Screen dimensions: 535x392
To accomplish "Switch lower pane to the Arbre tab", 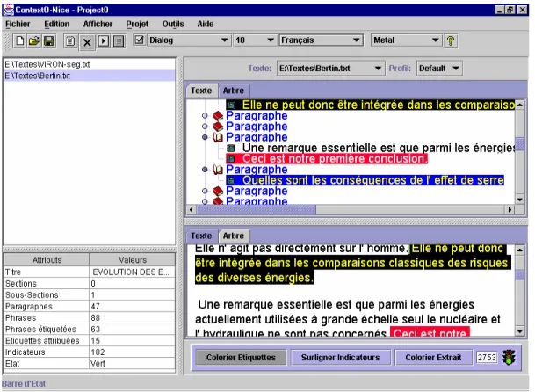I will tap(234, 236).
